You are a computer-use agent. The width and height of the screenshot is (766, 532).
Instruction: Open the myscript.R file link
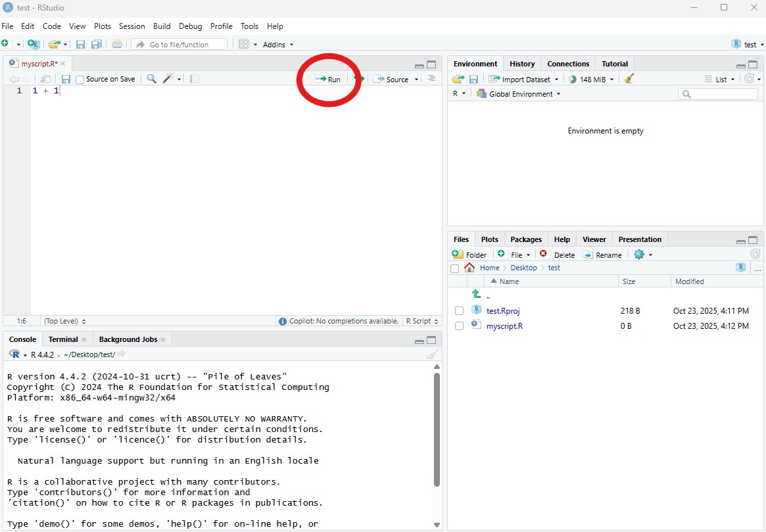point(504,326)
